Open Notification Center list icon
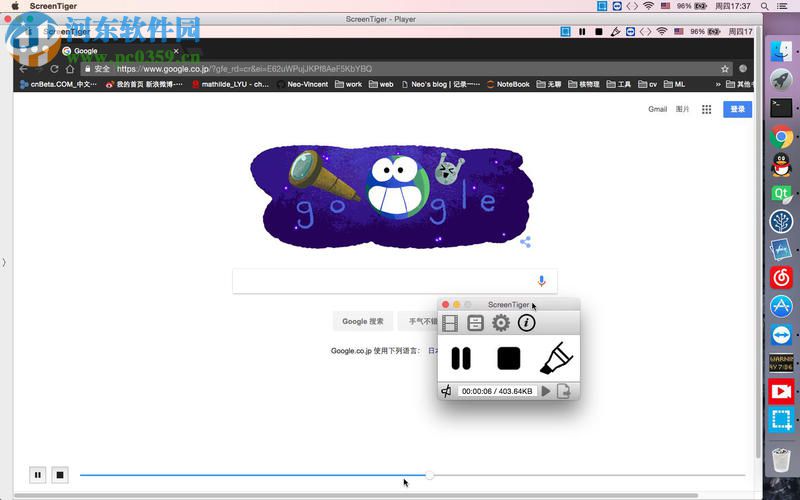Image resolution: width=800 pixels, height=500 pixels. [x=782, y=6]
